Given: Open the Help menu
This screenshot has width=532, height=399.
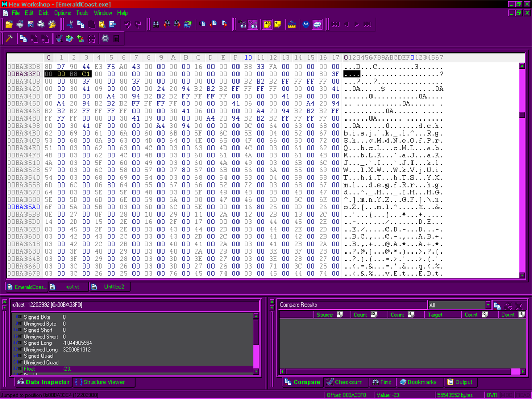Looking at the screenshot, I should (x=123, y=13).
